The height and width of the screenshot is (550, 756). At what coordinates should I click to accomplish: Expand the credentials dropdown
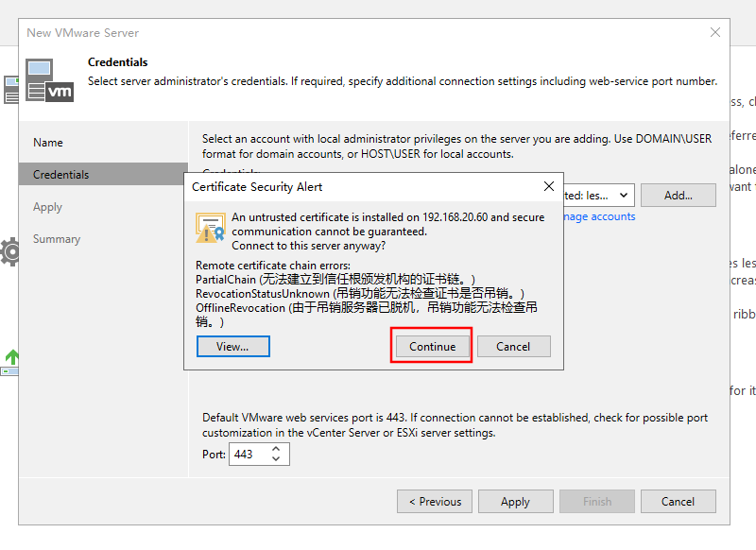(624, 196)
